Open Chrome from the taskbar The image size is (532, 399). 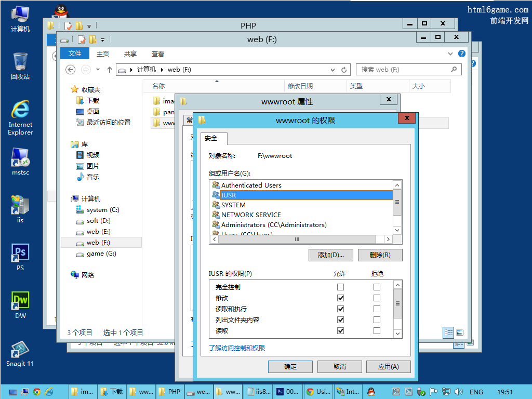coord(37,392)
